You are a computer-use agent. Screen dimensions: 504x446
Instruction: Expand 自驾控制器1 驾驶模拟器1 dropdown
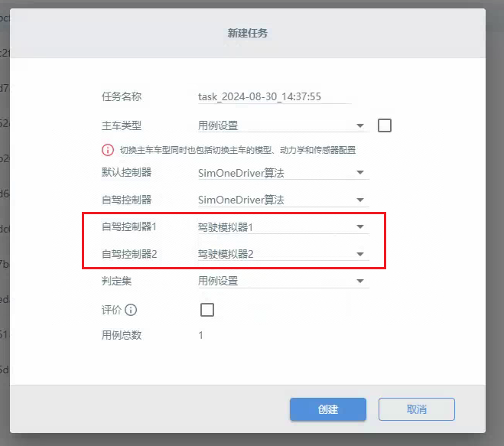pos(282,227)
